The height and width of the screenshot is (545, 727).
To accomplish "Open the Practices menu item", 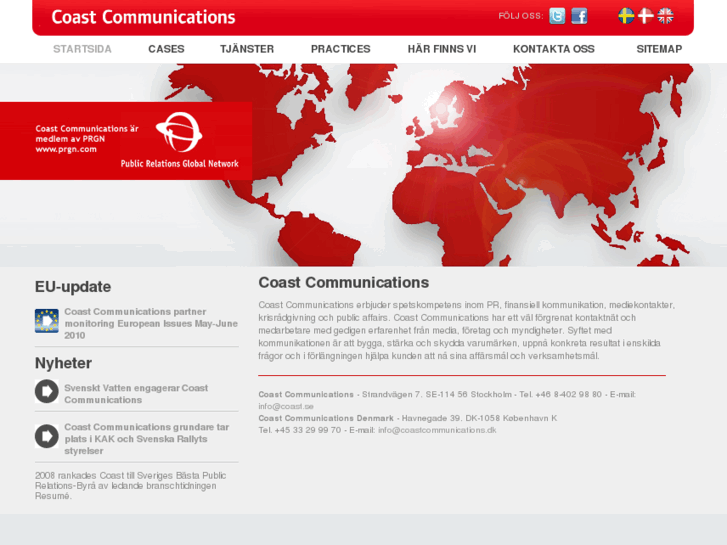I will (x=341, y=49).
